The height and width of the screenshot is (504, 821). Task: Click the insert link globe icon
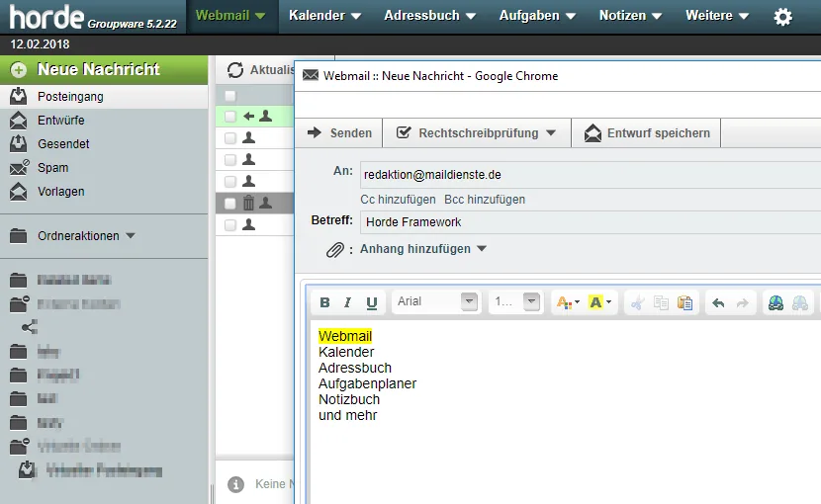point(775,302)
